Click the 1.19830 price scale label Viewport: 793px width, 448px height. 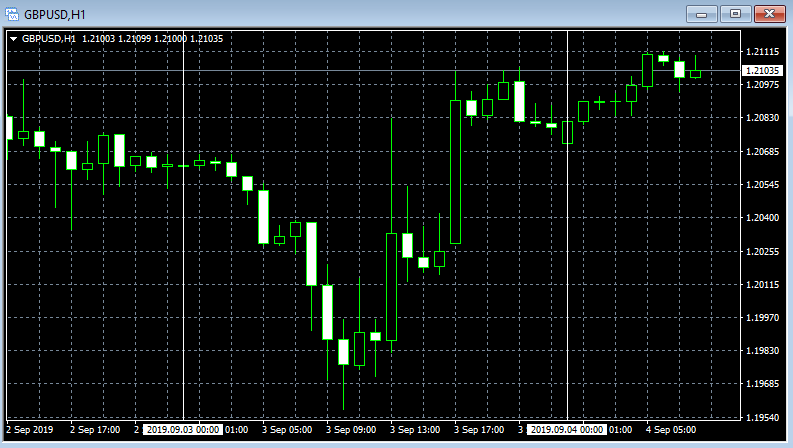tap(763, 350)
